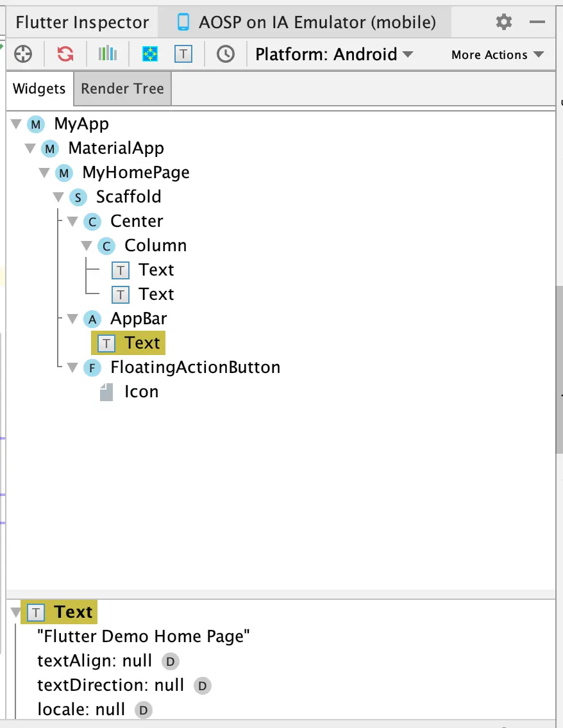The width and height of the screenshot is (563, 728).
Task: Collapse the Scaffold node arrow
Action: point(58,197)
